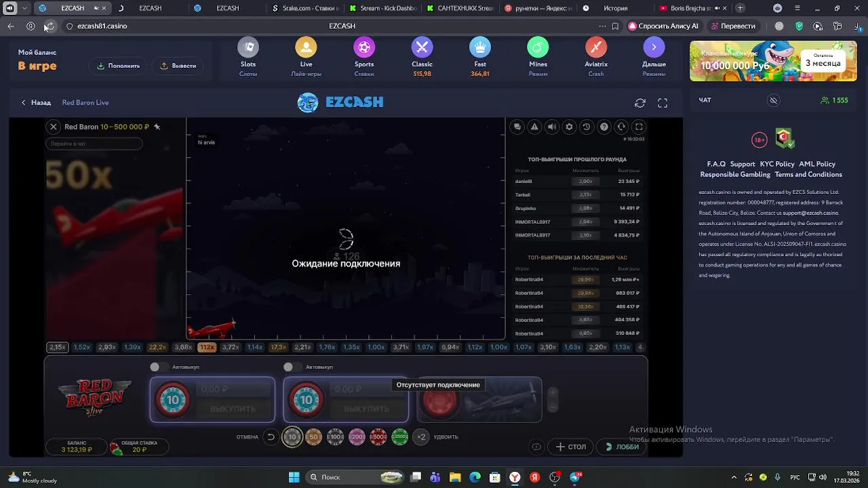Select the 10 chip
The height and width of the screenshot is (488, 868).
click(292, 437)
